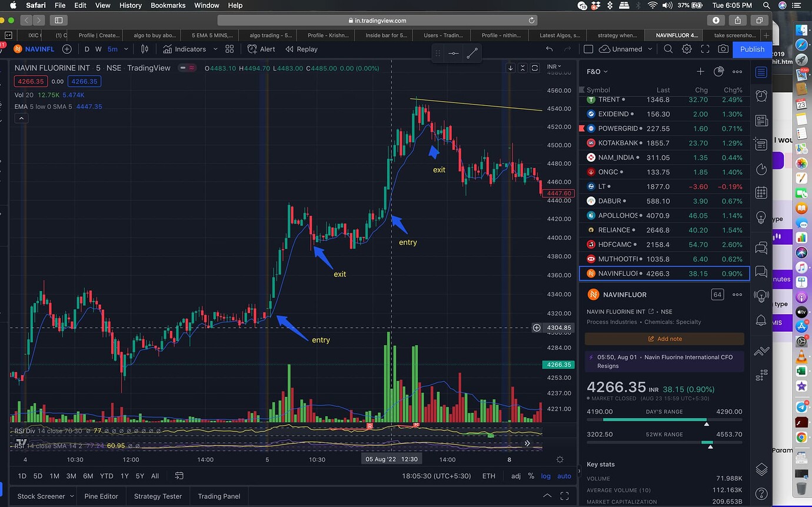Open the Trading Panel tab
The height and width of the screenshot is (507, 812).
219,496
